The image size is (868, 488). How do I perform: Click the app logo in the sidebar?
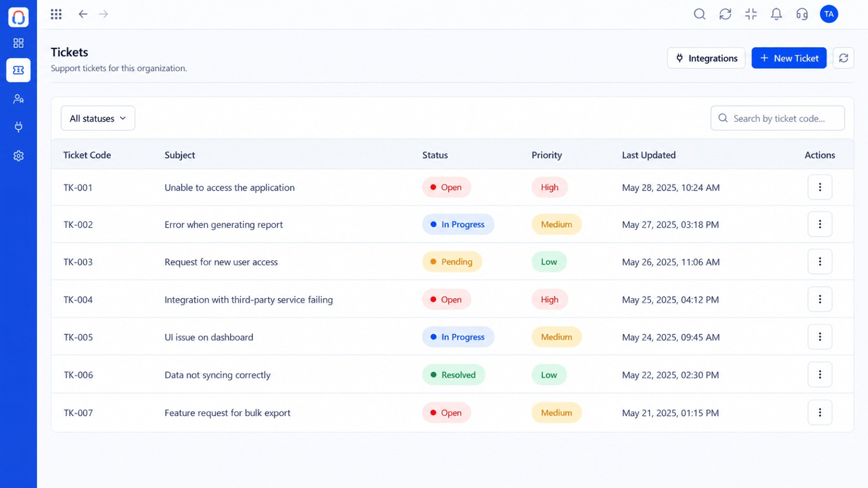[18, 17]
